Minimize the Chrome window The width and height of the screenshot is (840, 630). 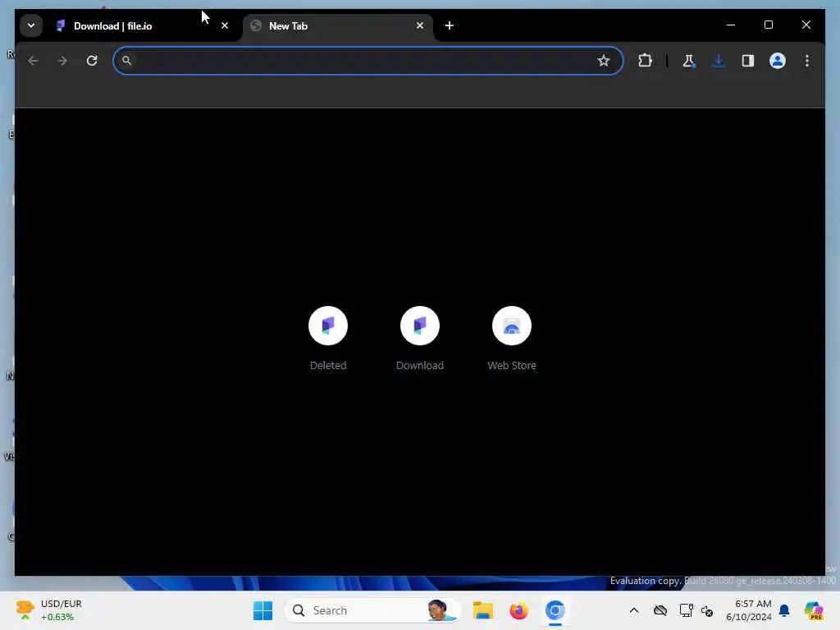point(731,25)
